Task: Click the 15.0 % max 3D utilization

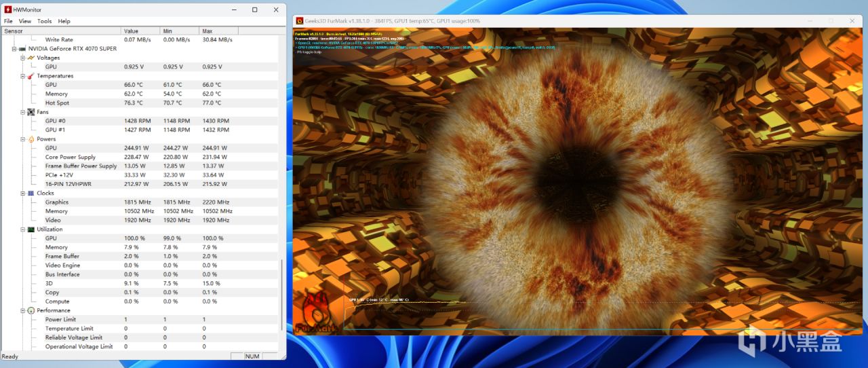Action: 210,283
